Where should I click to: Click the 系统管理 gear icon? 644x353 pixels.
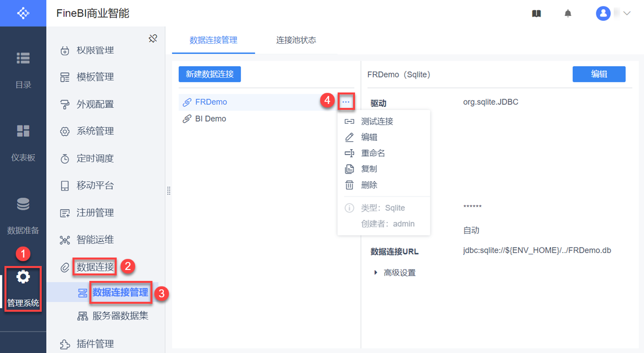tap(65, 132)
